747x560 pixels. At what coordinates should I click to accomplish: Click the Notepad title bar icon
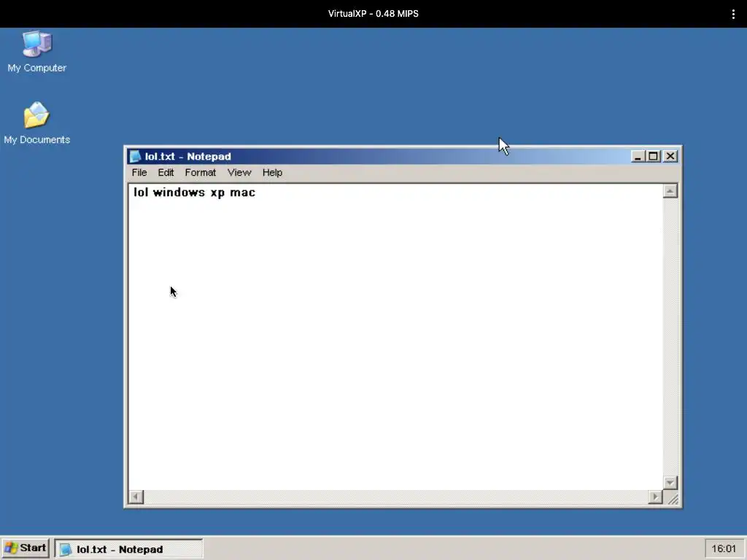pos(135,156)
